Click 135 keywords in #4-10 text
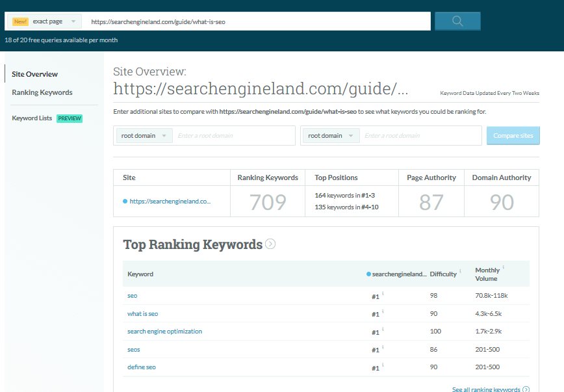The width and height of the screenshot is (564, 392). click(346, 207)
